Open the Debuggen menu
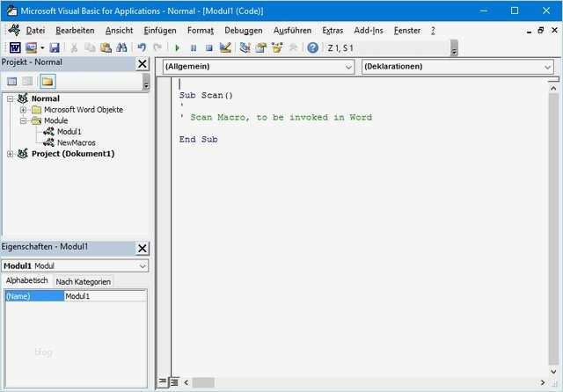Image resolution: width=563 pixels, height=392 pixels. [x=243, y=30]
